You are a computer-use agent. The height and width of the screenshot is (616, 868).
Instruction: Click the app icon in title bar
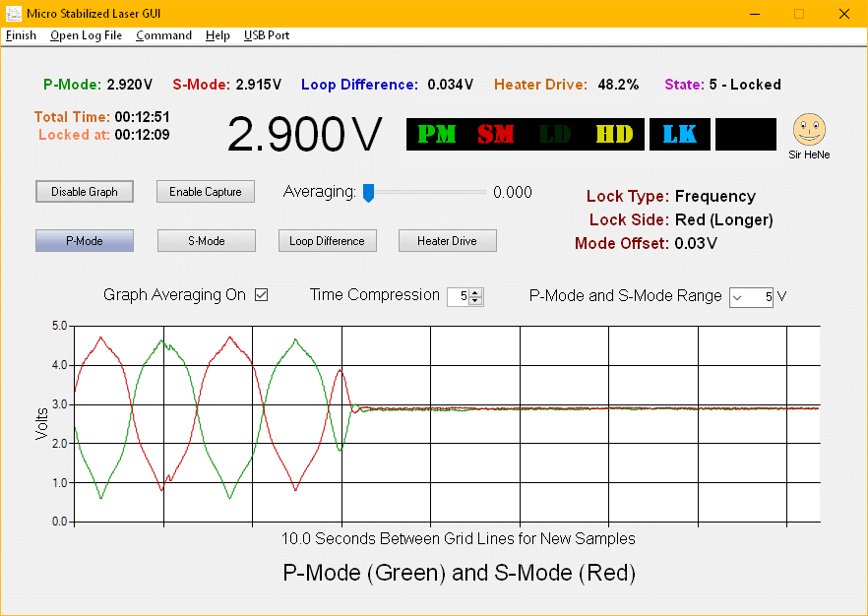(x=13, y=13)
